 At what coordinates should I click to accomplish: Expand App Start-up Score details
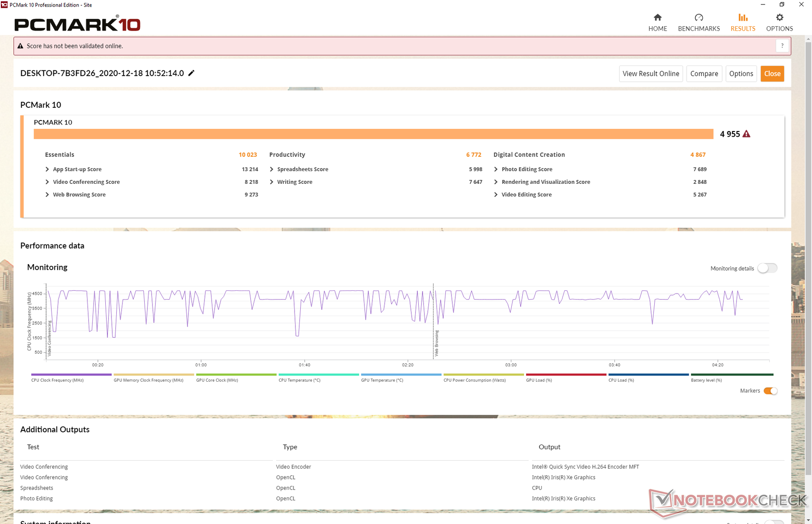click(47, 169)
